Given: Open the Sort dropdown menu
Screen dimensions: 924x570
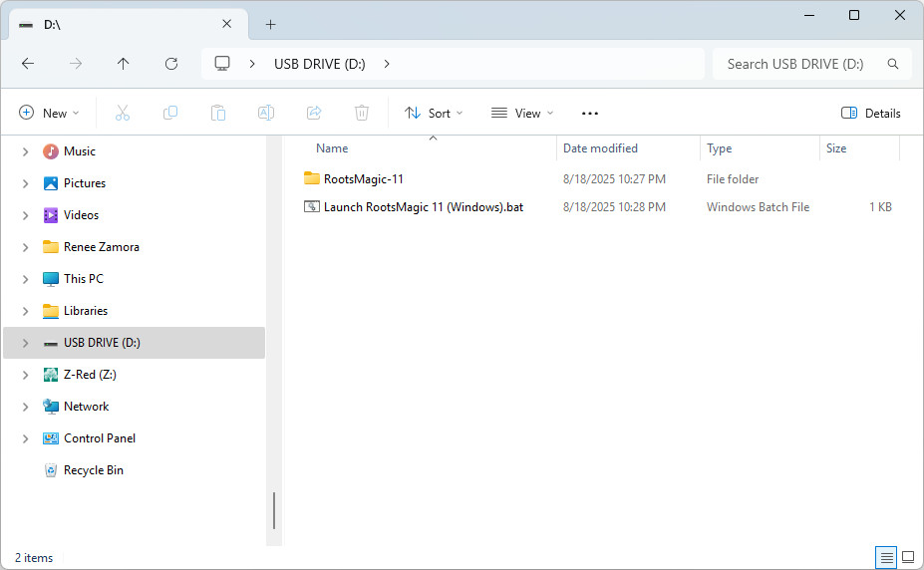Looking at the screenshot, I should (x=434, y=113).
